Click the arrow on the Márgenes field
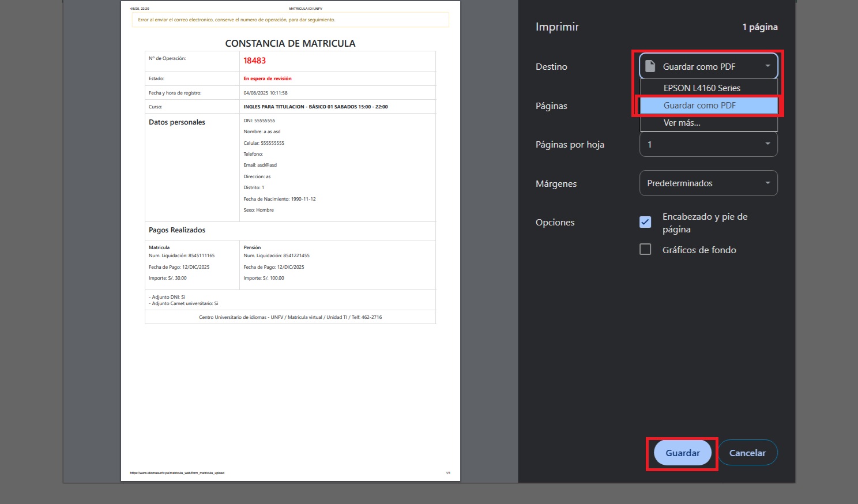The image size is (858, 504). (767, 183)
